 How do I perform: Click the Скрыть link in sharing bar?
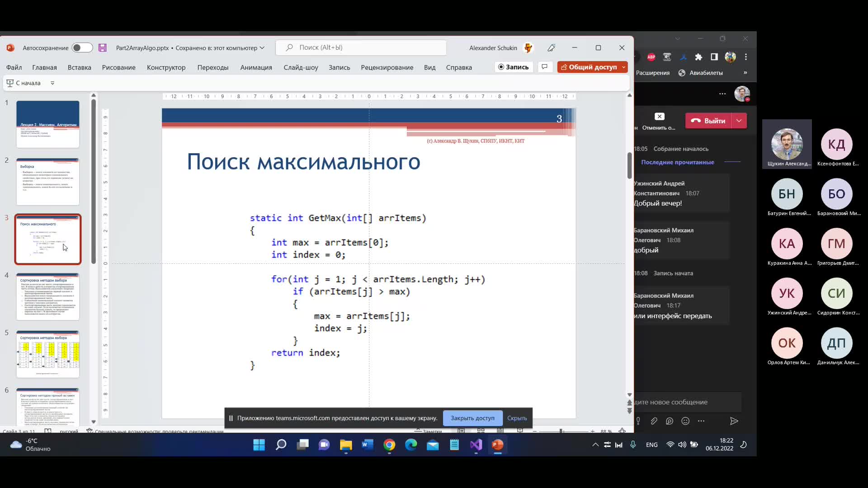[517, 418]
